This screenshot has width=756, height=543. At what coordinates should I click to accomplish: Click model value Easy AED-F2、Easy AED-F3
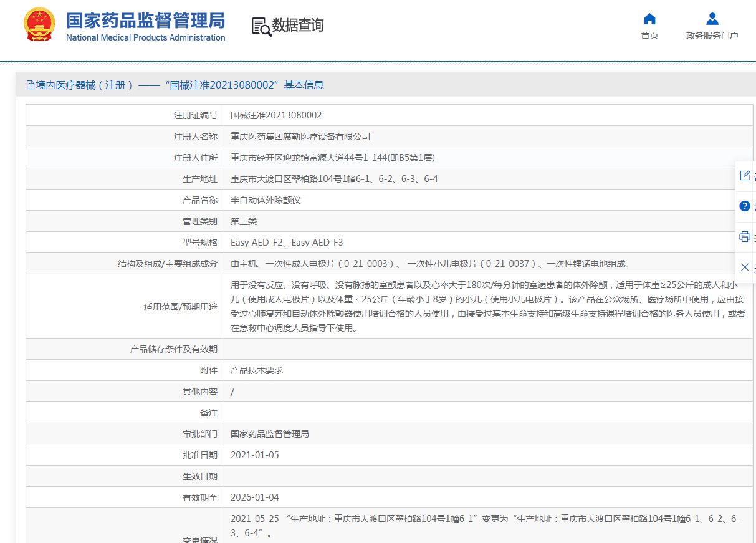(x=287, y=243)
